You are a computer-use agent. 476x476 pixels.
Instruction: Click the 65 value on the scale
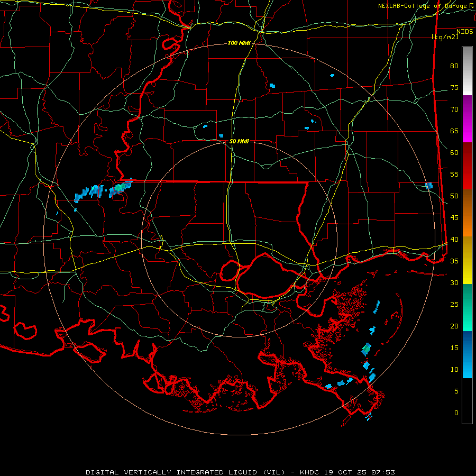[454, 131]
